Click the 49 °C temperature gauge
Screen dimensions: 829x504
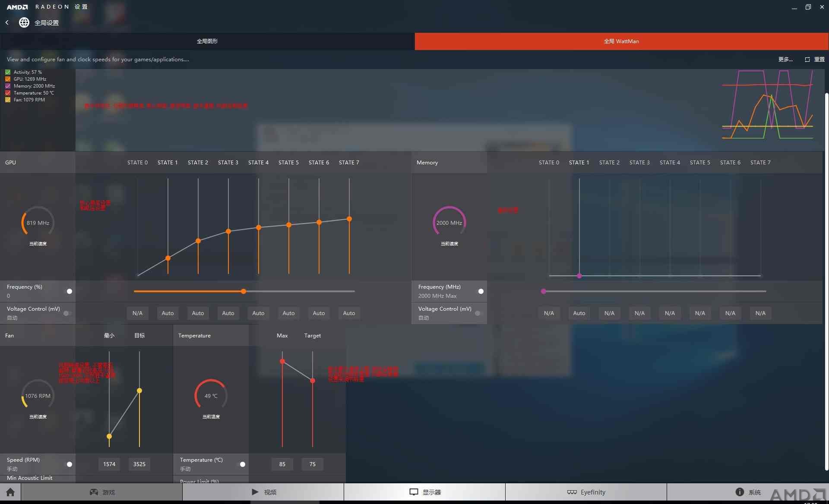pyautogui.click(x=211, y=396)
